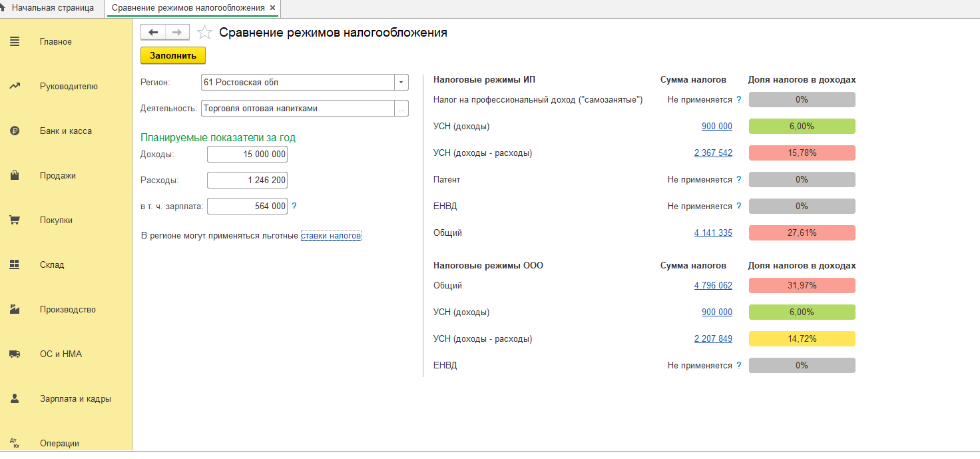Click the green 6,00% bar for ИП УСН

point(802,127)
